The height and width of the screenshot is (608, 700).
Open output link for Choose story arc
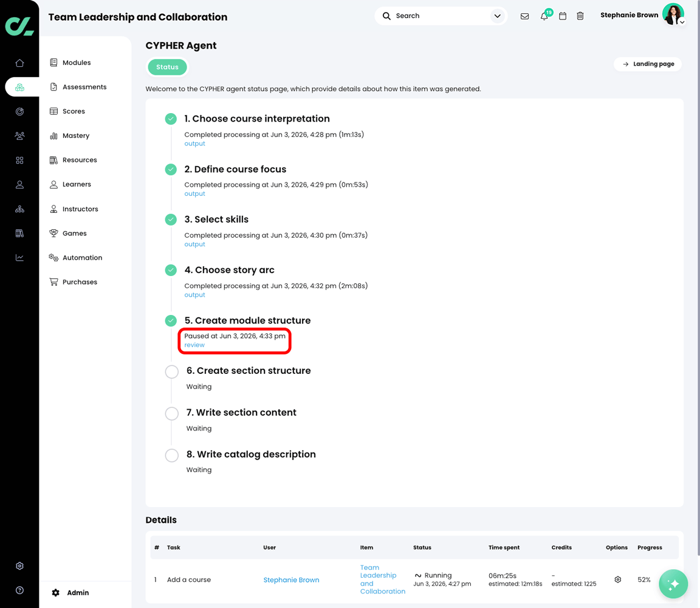[x=194, y=294]
